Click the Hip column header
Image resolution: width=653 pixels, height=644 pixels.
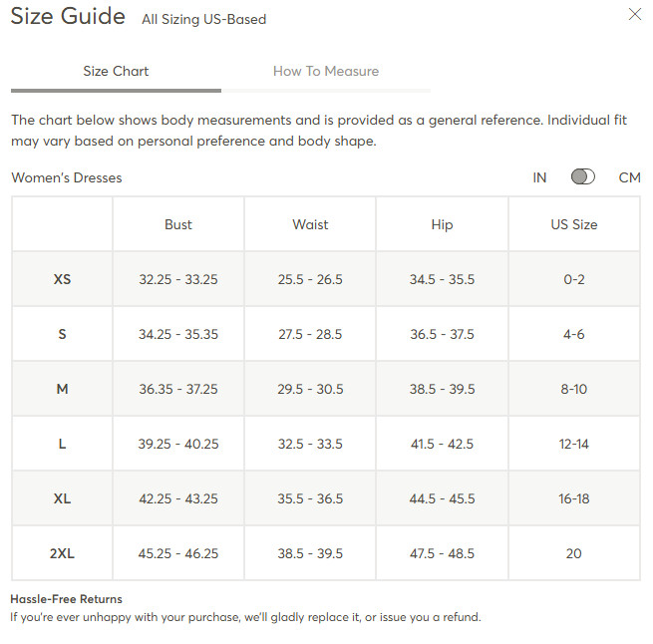tap(442, 225)
